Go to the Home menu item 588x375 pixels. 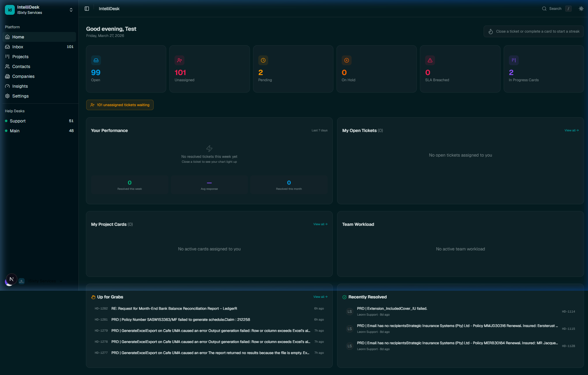click(x=18, y=37)
